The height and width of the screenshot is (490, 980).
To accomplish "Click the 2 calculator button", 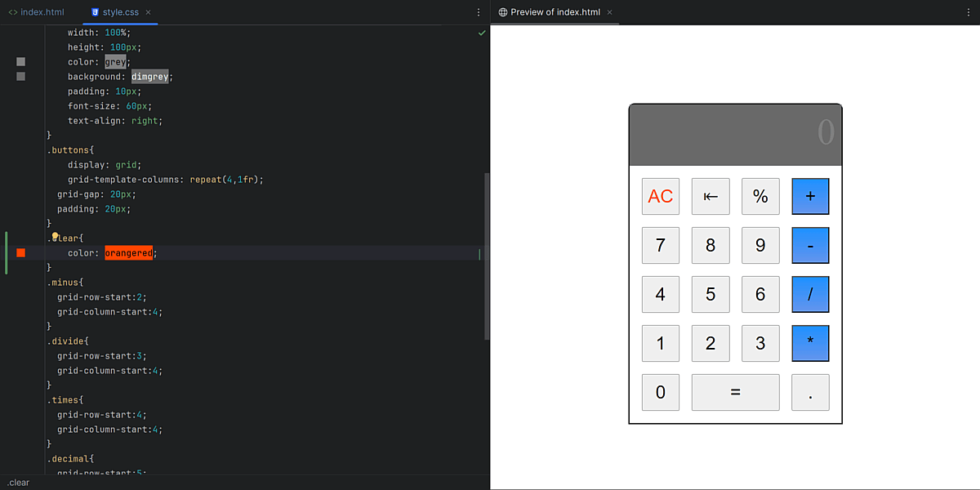I will (x=710, y=343).
